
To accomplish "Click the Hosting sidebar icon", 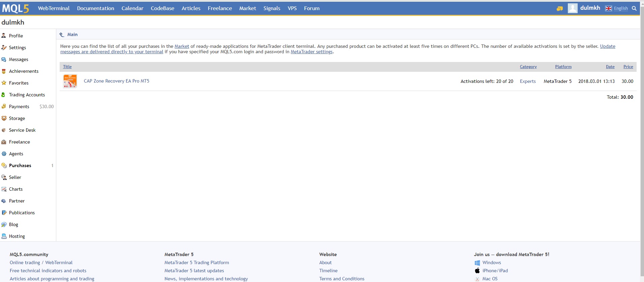I will [x=4, y=236].
